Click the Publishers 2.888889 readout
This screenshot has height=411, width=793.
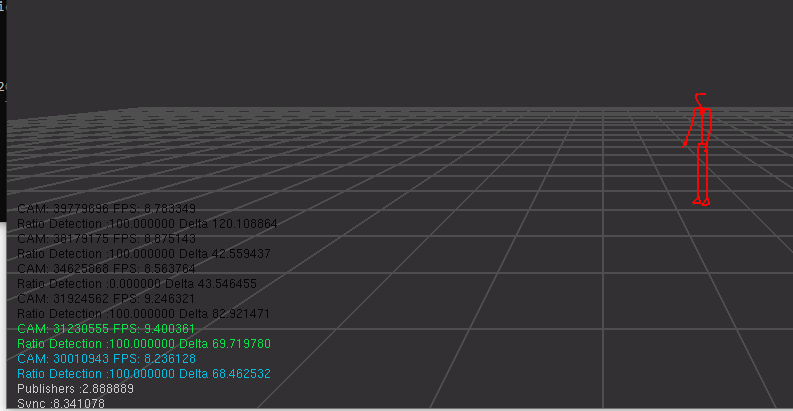point(67,388)
